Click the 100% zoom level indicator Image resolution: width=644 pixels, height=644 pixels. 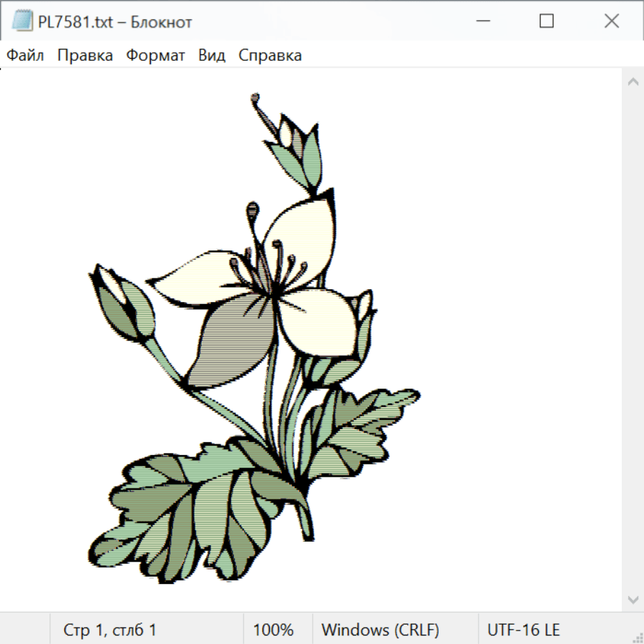(x=273, y=630)
